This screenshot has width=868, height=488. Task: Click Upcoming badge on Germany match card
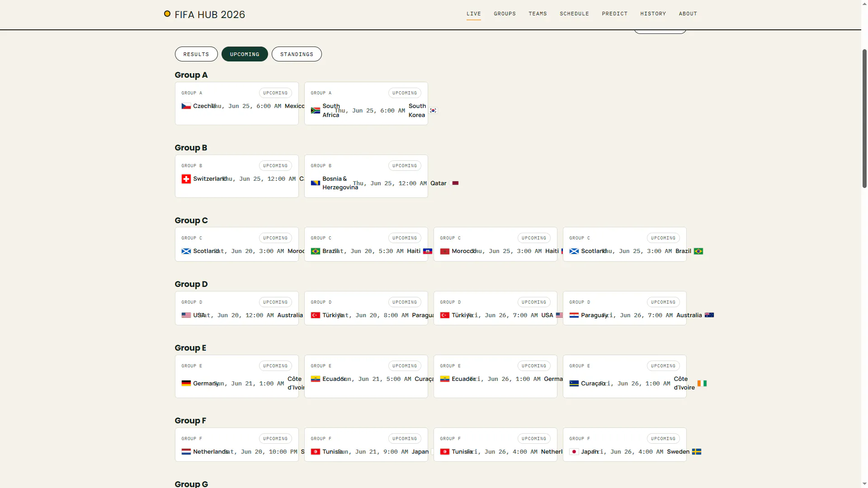pyautogui.click(x=275, y=366)
